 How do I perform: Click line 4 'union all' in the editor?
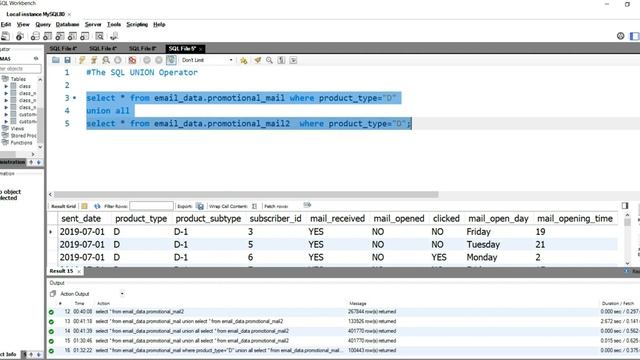[108, 111]
